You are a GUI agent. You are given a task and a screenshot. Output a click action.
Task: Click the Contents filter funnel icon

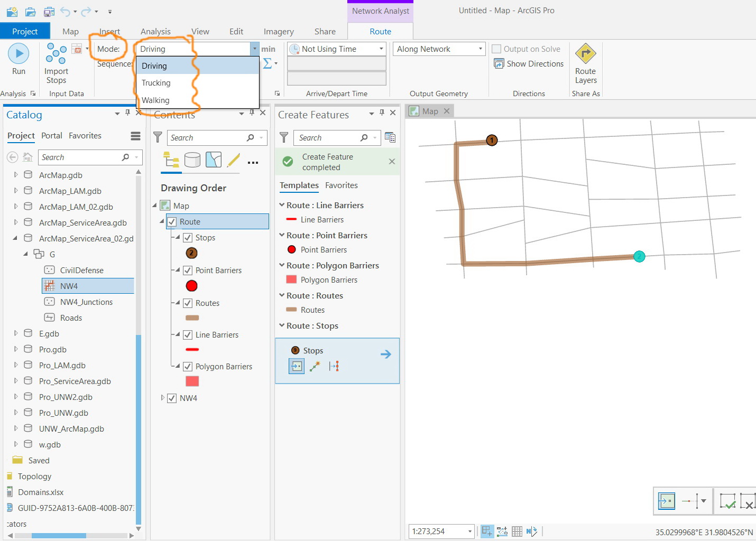[x=158, y=137]
